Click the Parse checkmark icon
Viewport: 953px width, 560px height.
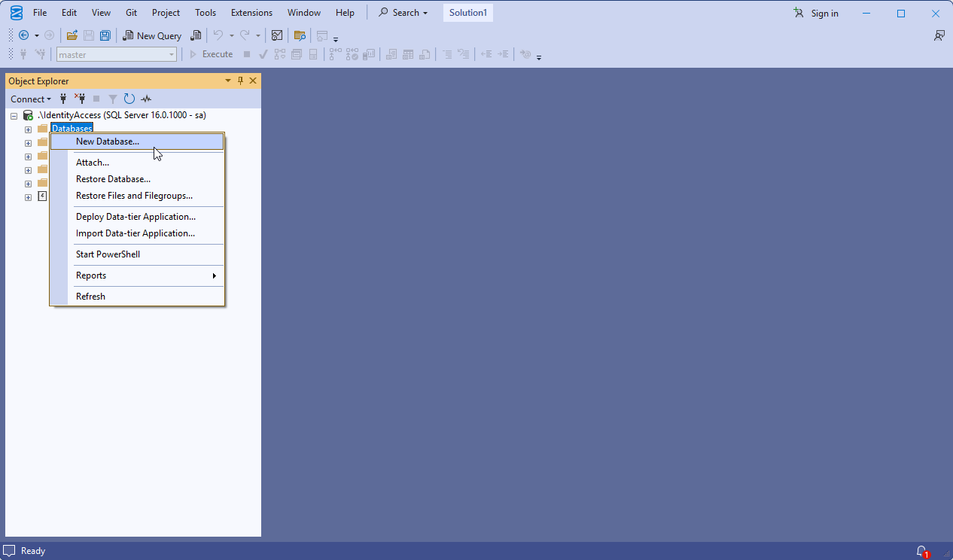point(263,54)
